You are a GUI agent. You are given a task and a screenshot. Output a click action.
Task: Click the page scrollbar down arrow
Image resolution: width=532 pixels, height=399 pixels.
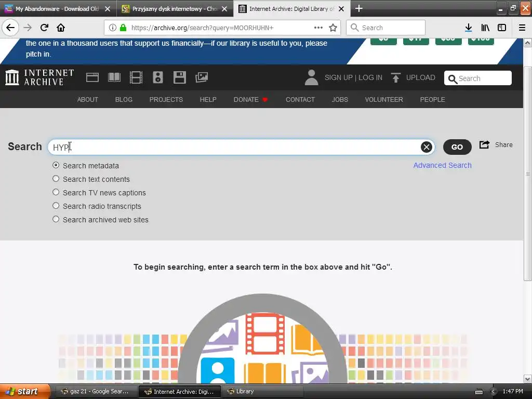click(528, 379)
